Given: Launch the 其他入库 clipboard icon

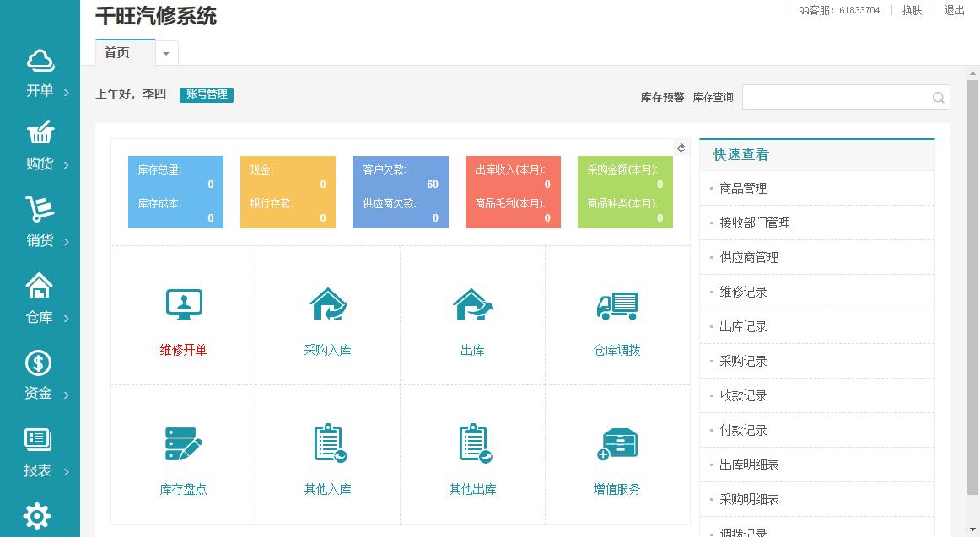Looking at the screenshot, I should [330, 443].
